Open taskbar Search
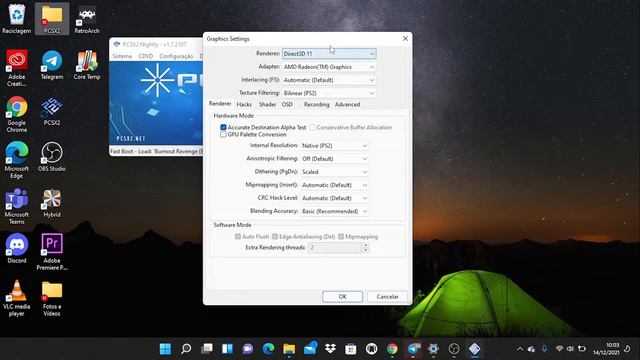 [x=186, y=349]
